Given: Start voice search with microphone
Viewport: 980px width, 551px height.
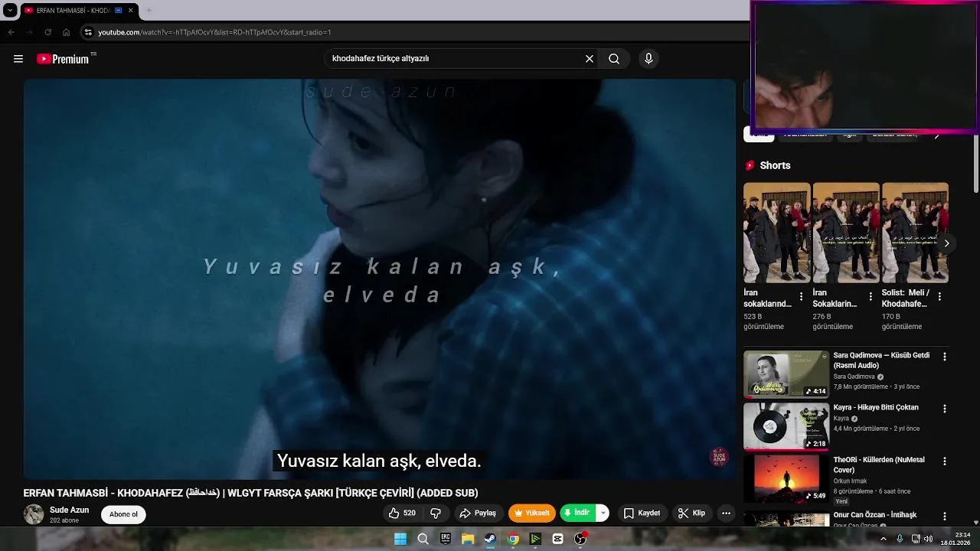Looking at the screenshot, I should [648, 59].
